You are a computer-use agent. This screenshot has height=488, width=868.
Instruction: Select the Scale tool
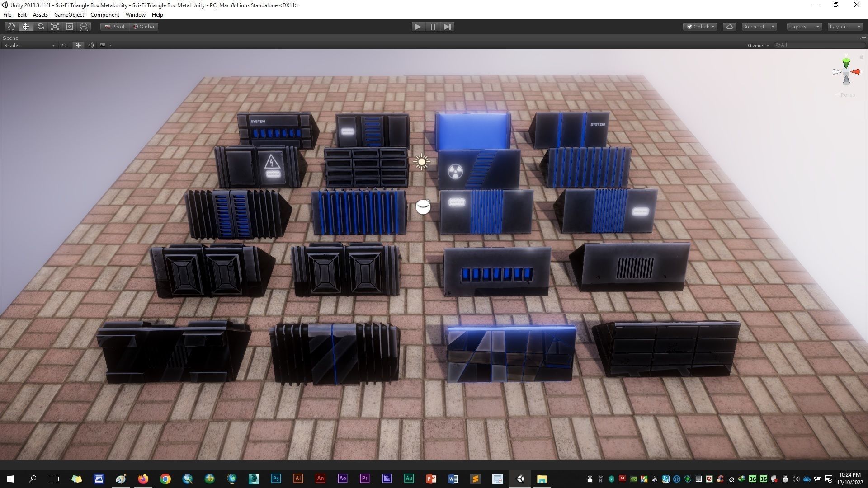[55, 27]
